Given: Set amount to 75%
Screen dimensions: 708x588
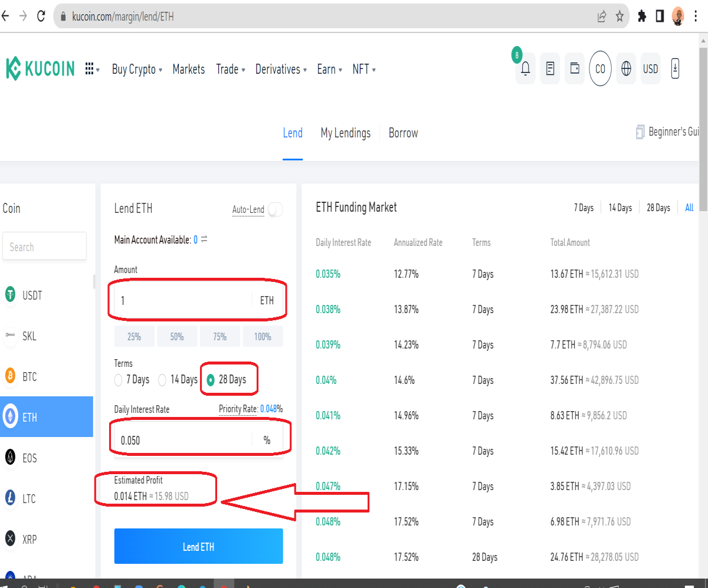Looking at the screenshot, I should pos(220,336).
